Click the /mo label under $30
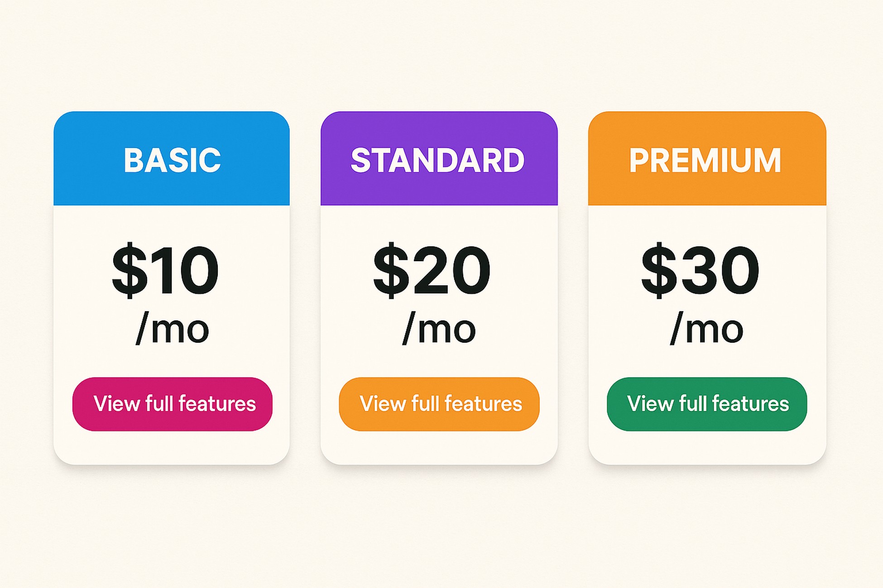 [706, 329]
